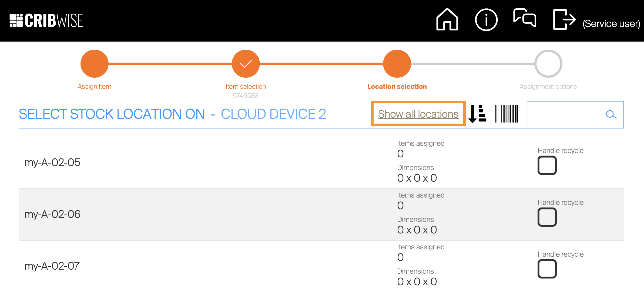Click Show all locations link
644x292 pixels.
(x=418, y=114)
